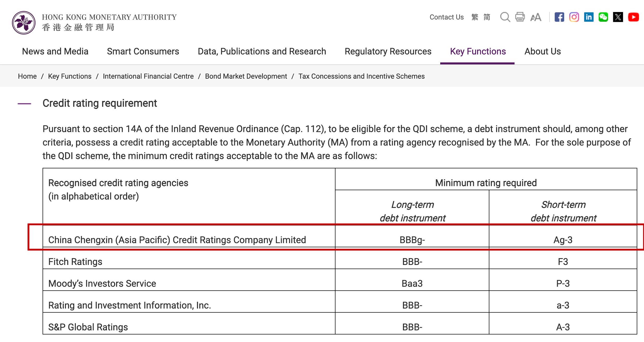Open the WeChat icon link

pyautogui.click(x=603, y=17)
